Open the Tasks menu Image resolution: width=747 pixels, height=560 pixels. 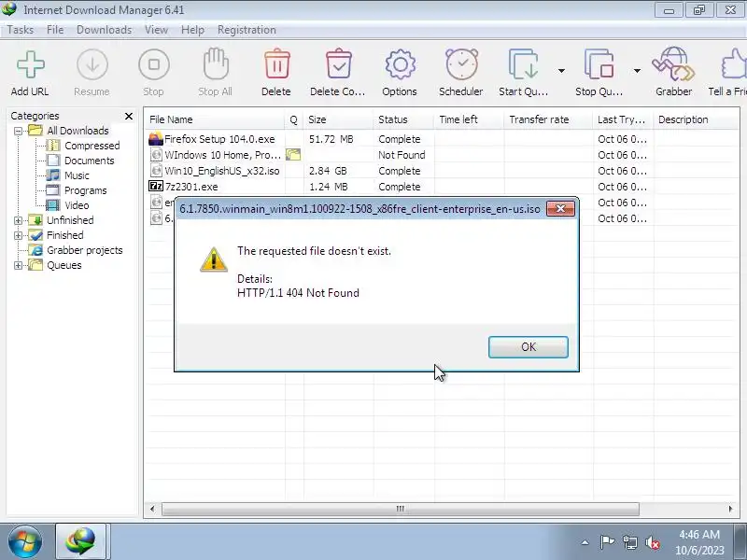point(20,30)
